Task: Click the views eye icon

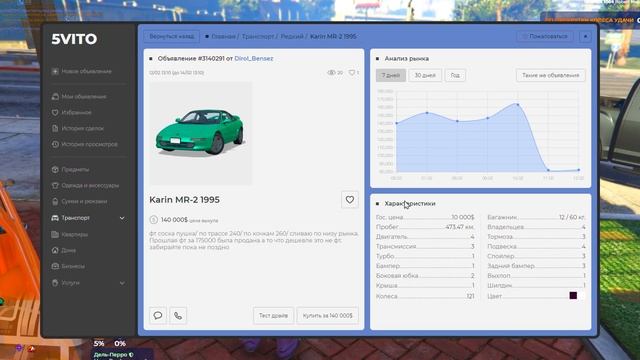Action: click(x=331, y=73)
